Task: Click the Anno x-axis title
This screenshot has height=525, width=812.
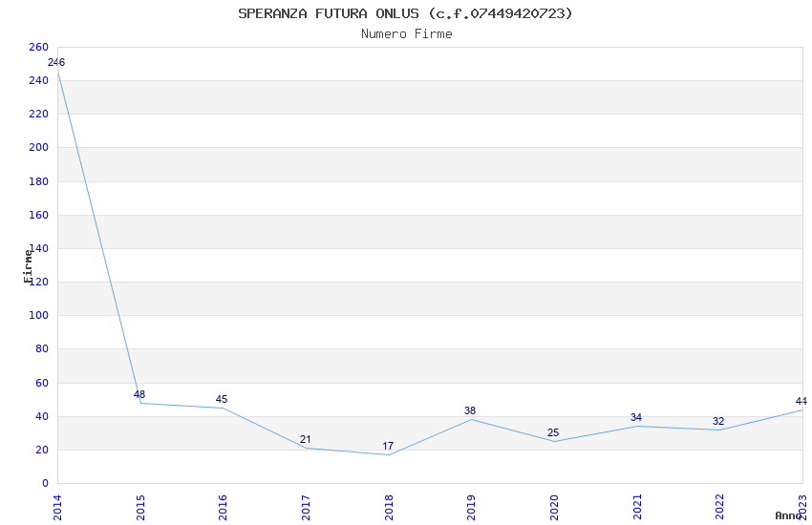Action: coord(788,515)
